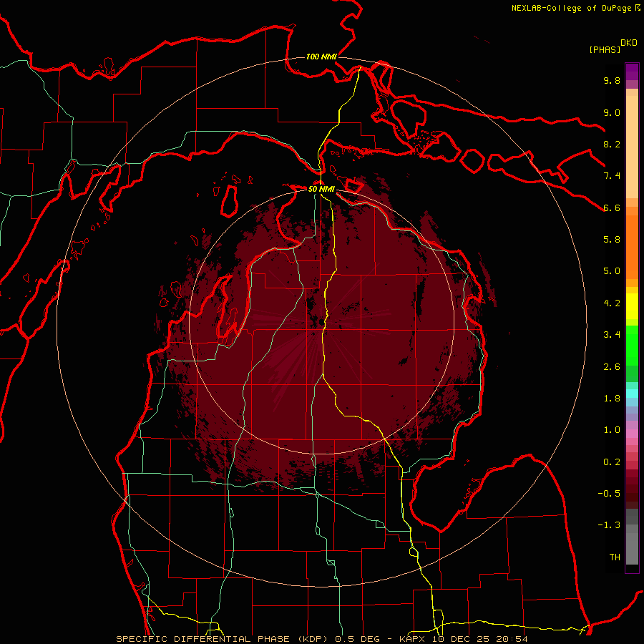The height and width of the screenshot is (644, 644).
Task: Click the -1.3 value on color scale
Action: click(x=609, y=525)
